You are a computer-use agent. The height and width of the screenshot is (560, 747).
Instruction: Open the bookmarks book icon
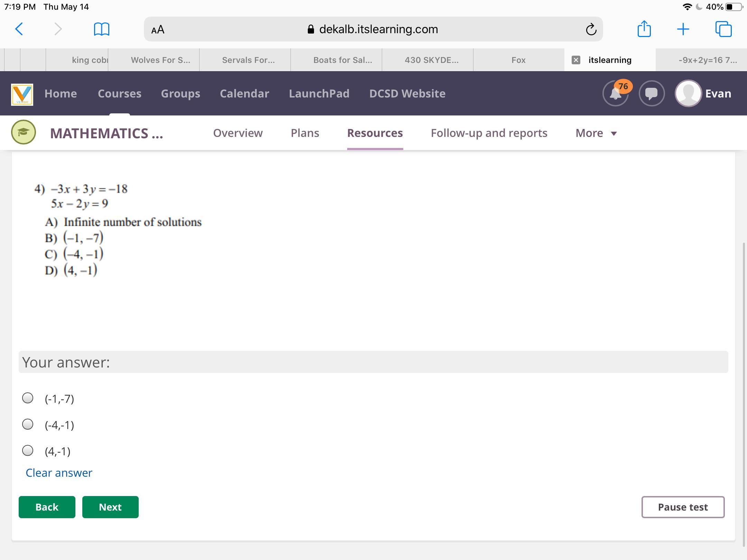tap(101, 29)
